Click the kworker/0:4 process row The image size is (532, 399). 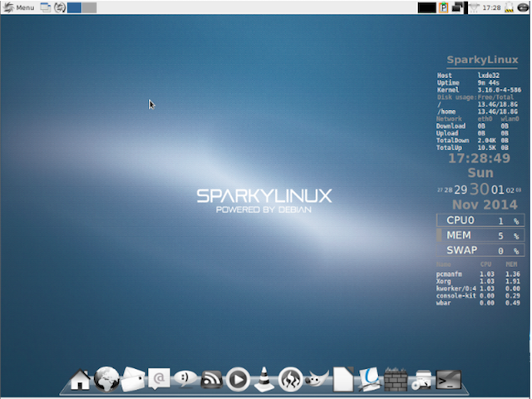[478, 288]
